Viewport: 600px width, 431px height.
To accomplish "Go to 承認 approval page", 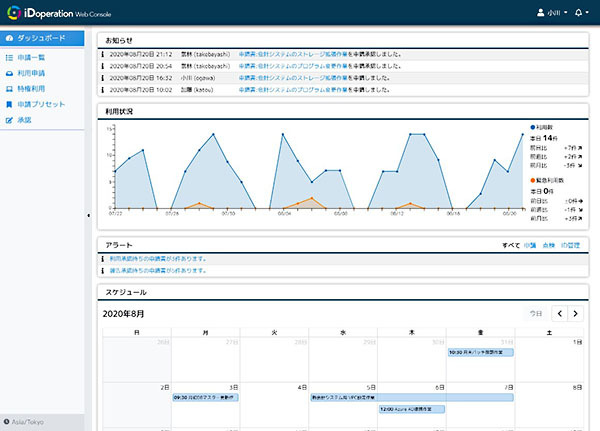I will (x=24, y=119).
